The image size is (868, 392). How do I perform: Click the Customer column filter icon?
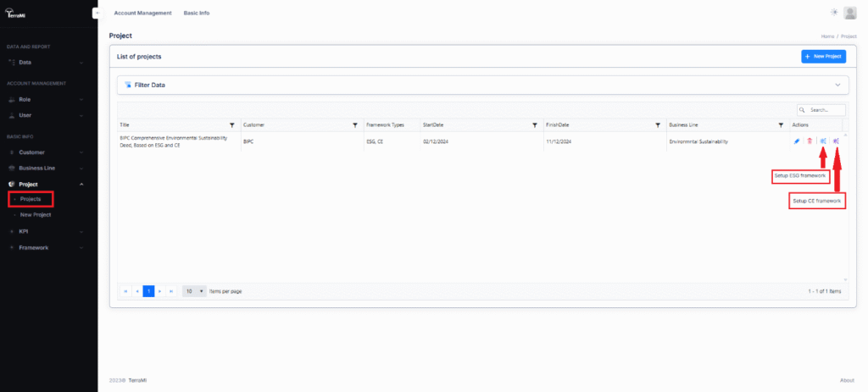point(354,124)
